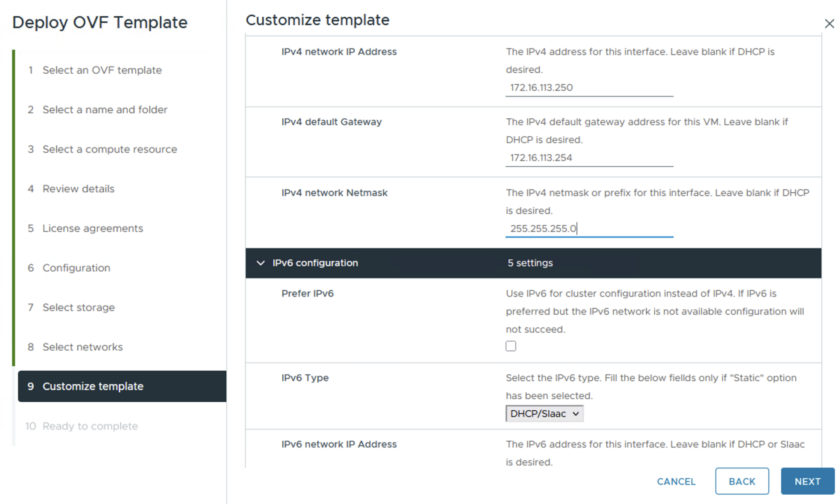The width and height of the screenshot is (838, 504).
Task: Collapse the IPv6 configuration chevron
Action: [261, 263]
